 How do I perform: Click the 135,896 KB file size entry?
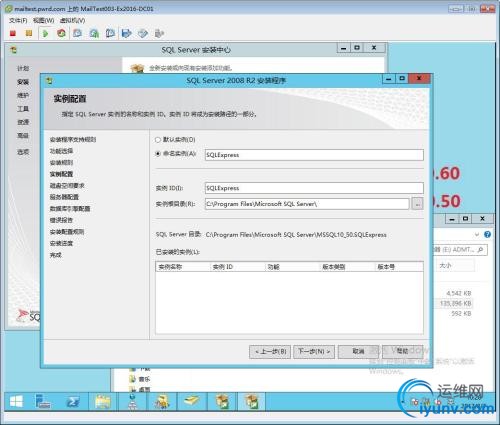pyautogui.click(x=456, y=303)
